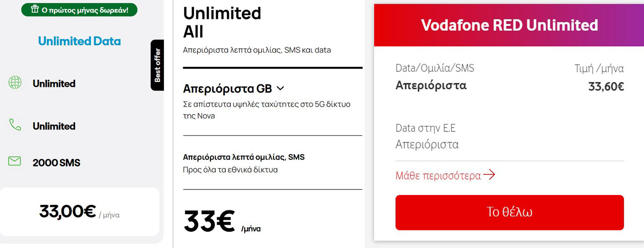Click the Το θέλω button
This screenshot has width=644, height=248.
(x=509, y=212)
